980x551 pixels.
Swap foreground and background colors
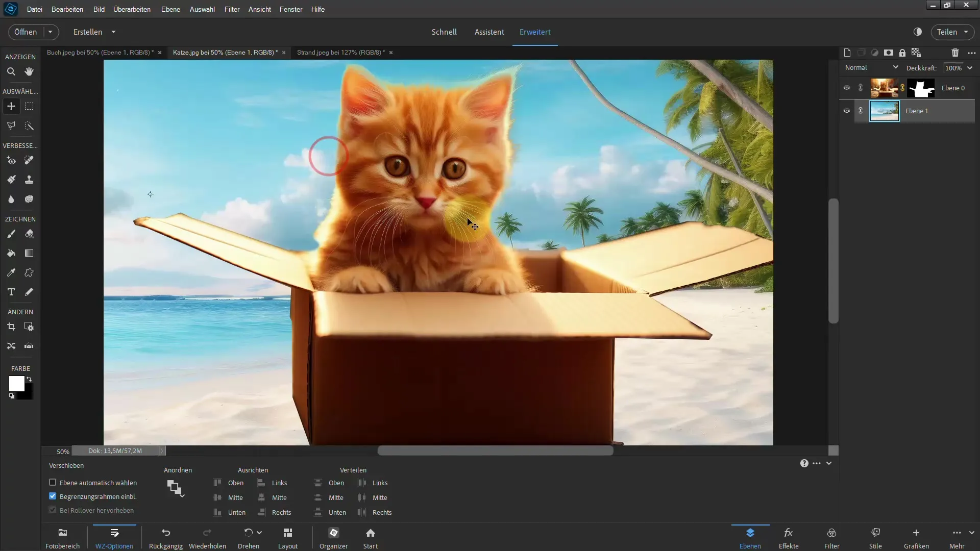pos(29,379)
